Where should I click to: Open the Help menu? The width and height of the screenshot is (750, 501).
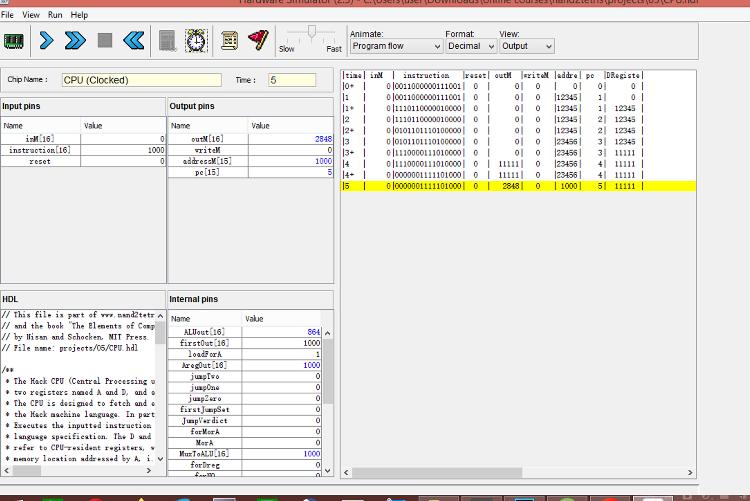point(80,15)
